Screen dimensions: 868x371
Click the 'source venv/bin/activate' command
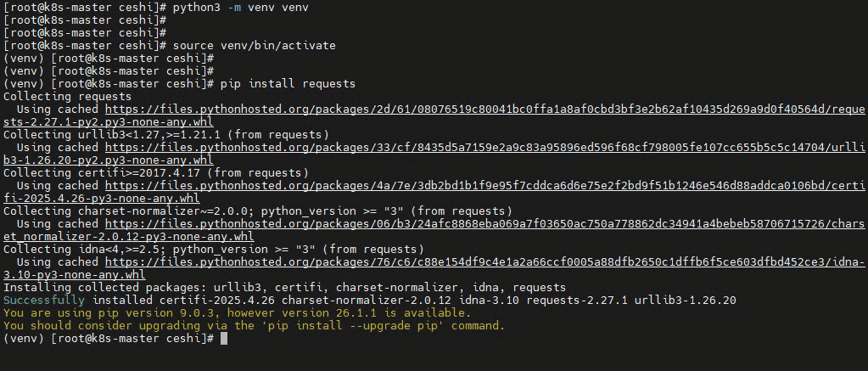click(254, 45)
